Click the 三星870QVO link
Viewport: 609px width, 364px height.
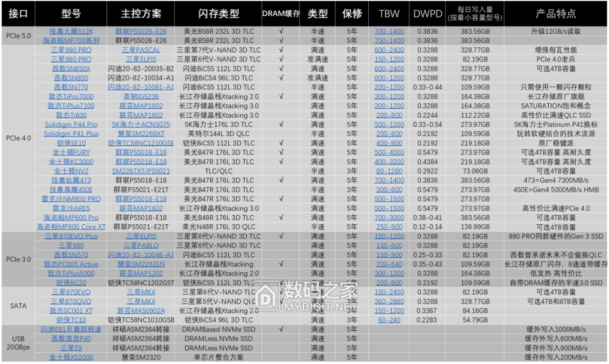click(71, 301)
